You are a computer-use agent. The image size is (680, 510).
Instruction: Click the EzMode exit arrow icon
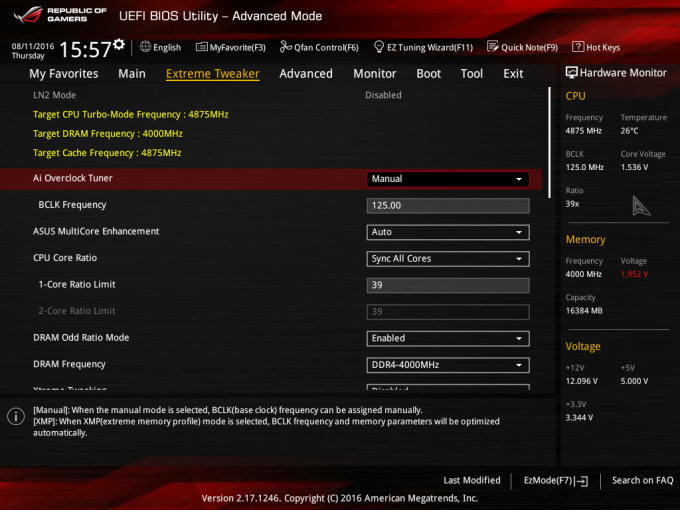[582, 481]
